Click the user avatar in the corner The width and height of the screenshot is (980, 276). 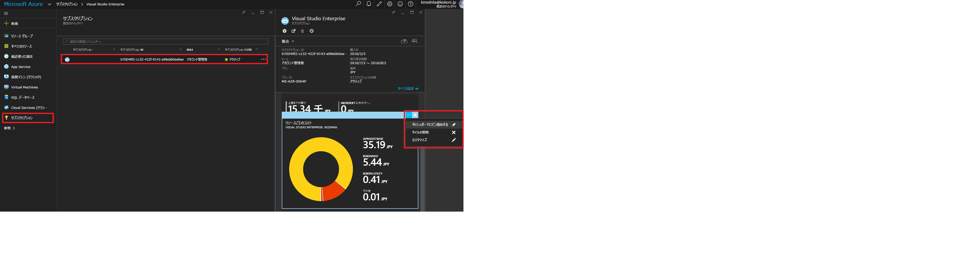461,4
